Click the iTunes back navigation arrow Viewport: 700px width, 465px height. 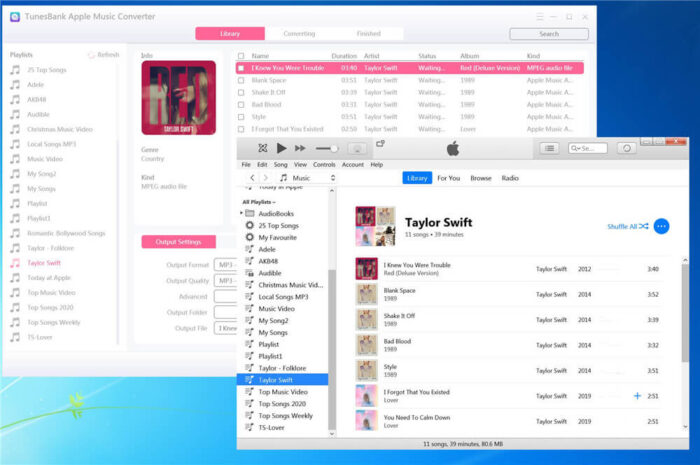click(251, 178)
